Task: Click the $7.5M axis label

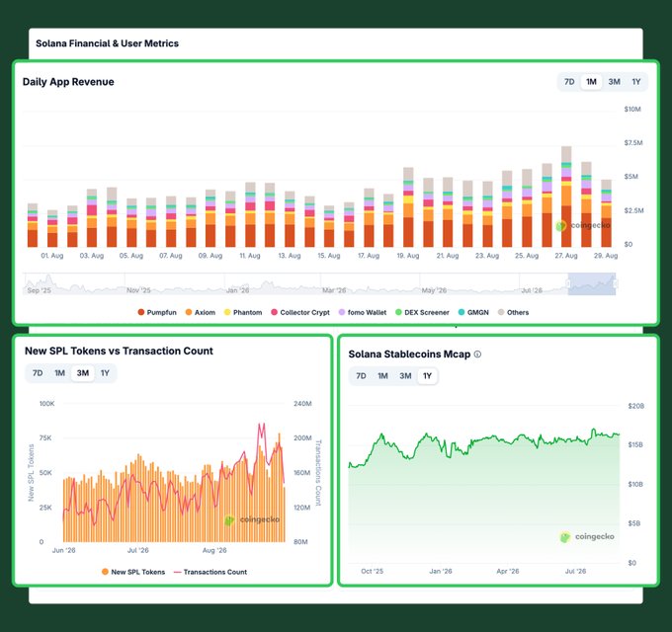Action: [x=633, y=142]
